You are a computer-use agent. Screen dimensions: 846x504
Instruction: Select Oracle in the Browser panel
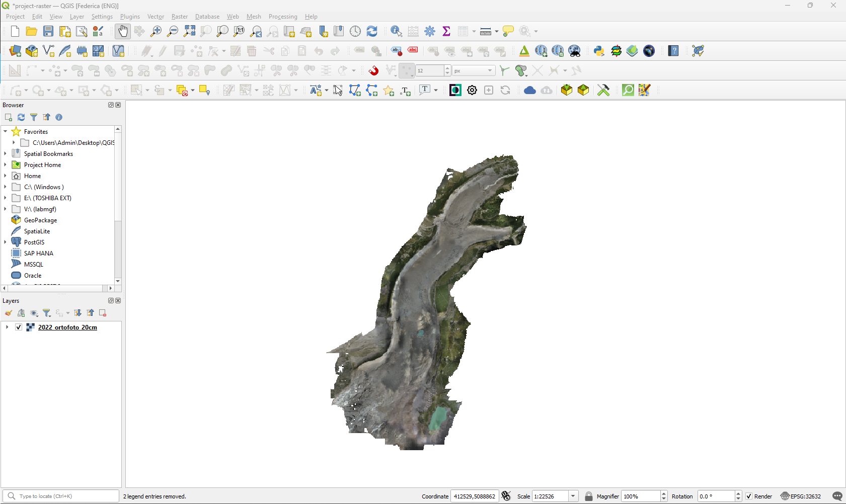click(x=33, y=276)
